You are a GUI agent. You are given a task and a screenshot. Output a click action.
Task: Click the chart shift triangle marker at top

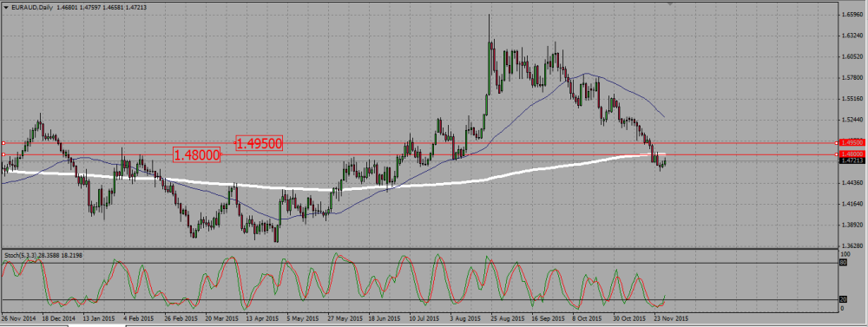(x=671, y=3)
